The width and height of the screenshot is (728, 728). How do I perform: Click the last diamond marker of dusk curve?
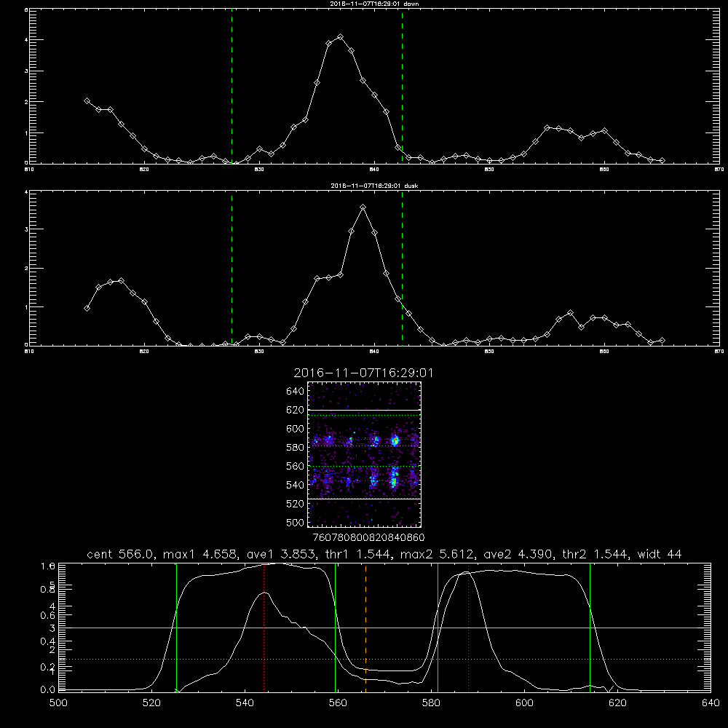click(662, 340)
